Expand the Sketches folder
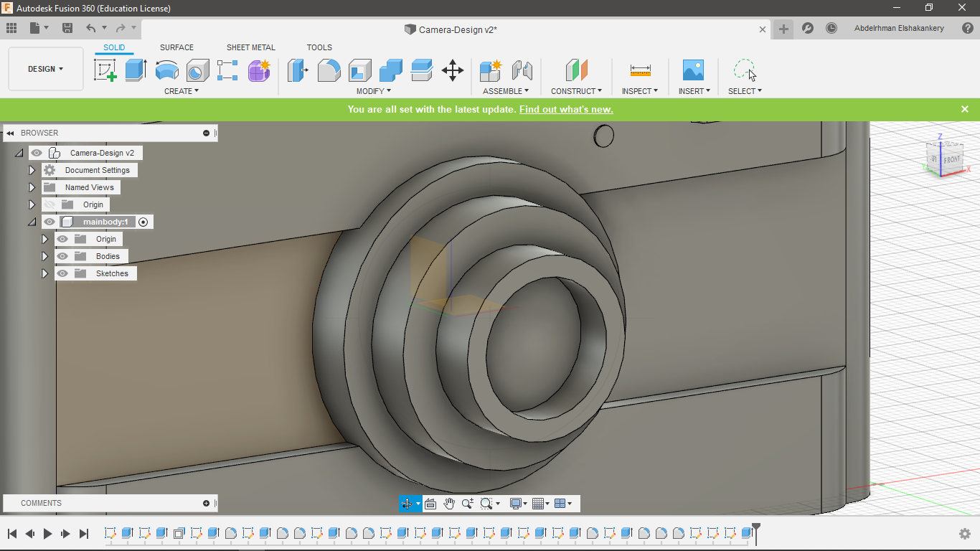 click(x=44, y=273)
